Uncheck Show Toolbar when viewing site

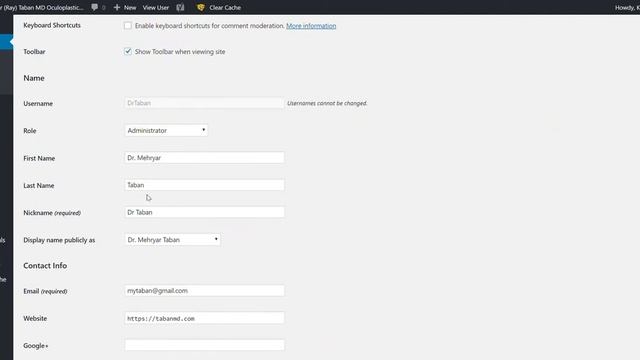click(x=128, y=51)
